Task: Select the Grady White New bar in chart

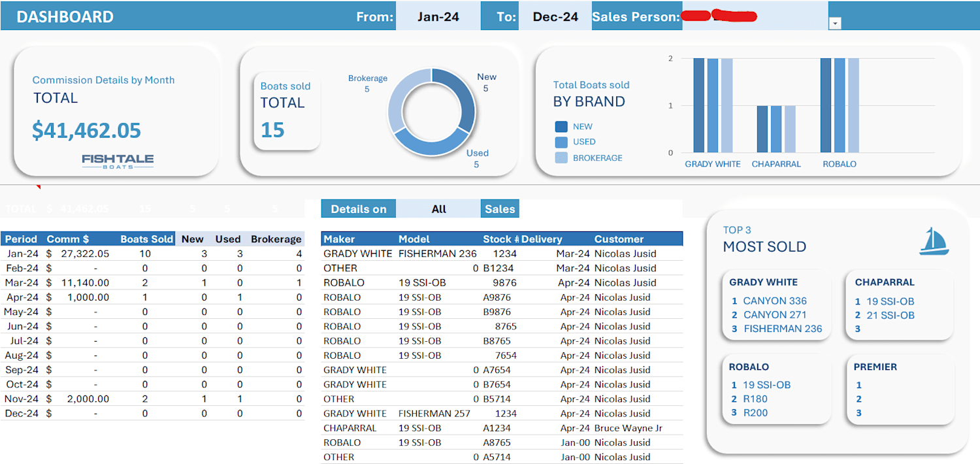Action: click(699, 105)
